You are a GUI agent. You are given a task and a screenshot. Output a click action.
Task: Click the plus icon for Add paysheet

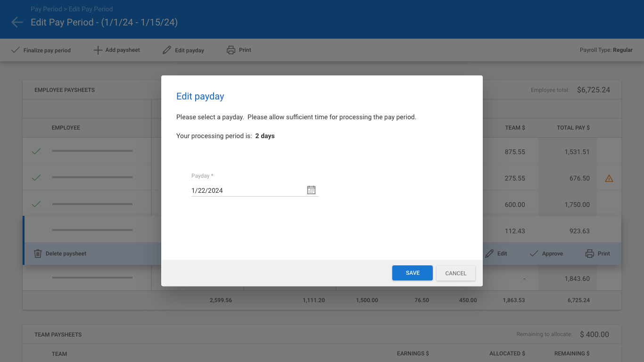(98, 50)
